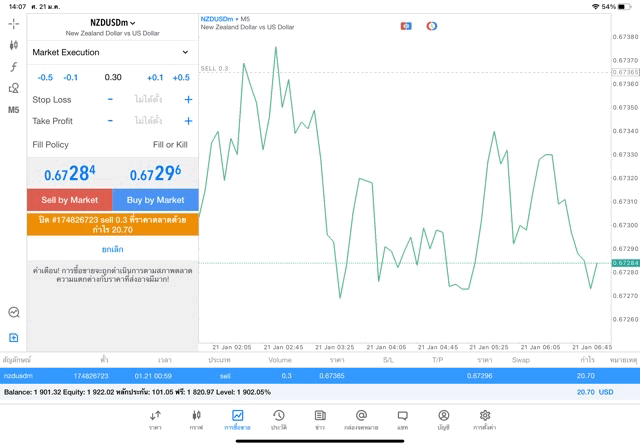Screen dimensions: 640x447
Task: Click the new order plus icon
Action: (x=13, y=338)
